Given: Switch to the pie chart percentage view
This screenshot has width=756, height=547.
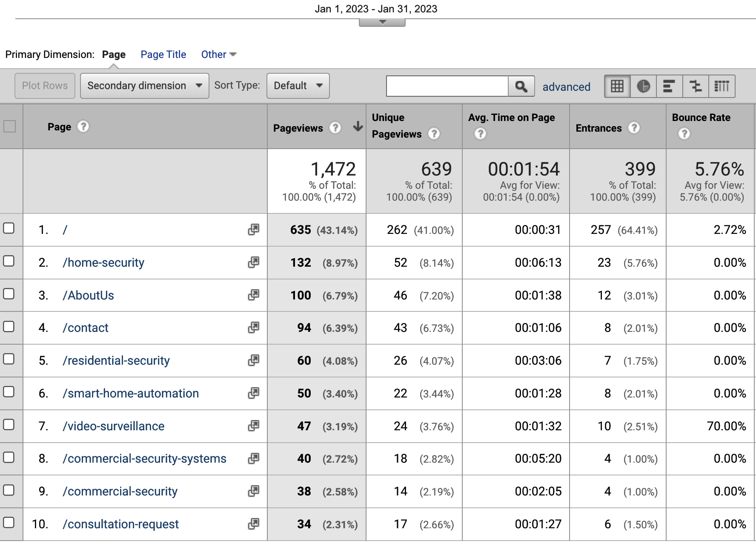Looking at the screenshot, I should (x=643, y=86).
